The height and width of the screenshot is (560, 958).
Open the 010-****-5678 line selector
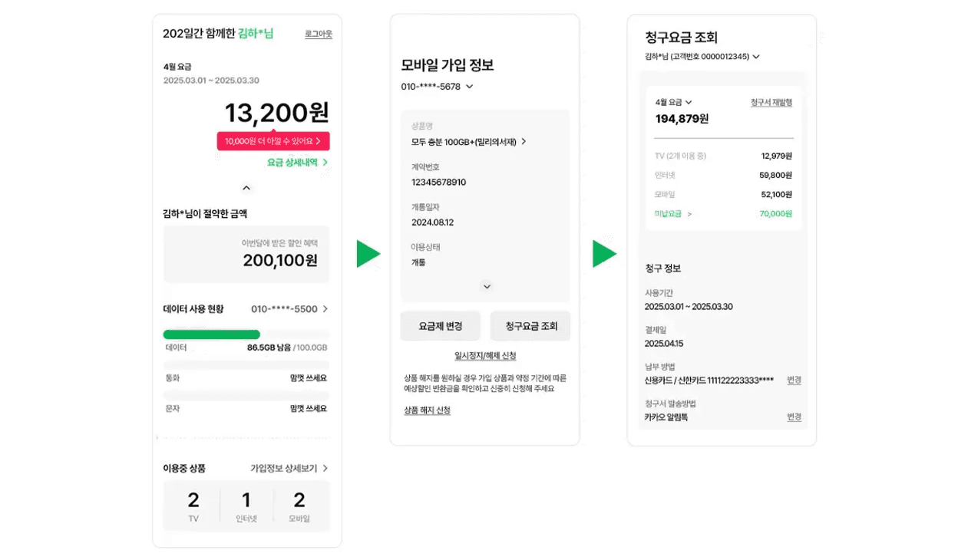[434, 87]
